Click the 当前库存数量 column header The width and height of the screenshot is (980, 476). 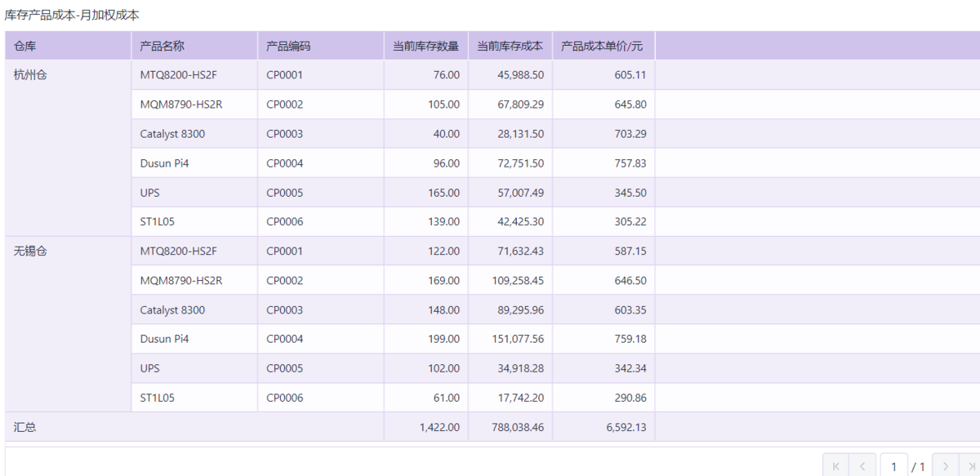click(425, 46)
